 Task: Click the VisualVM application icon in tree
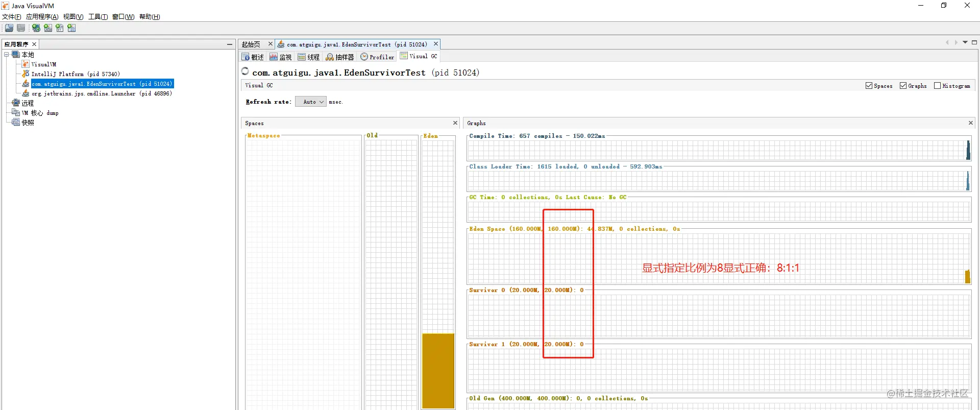26,64
